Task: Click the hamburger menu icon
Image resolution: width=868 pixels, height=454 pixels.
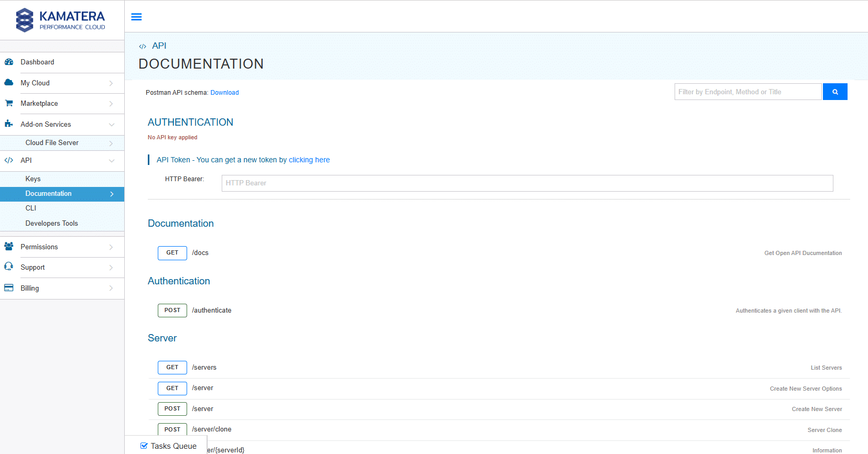Action: (x=136, y=17)
